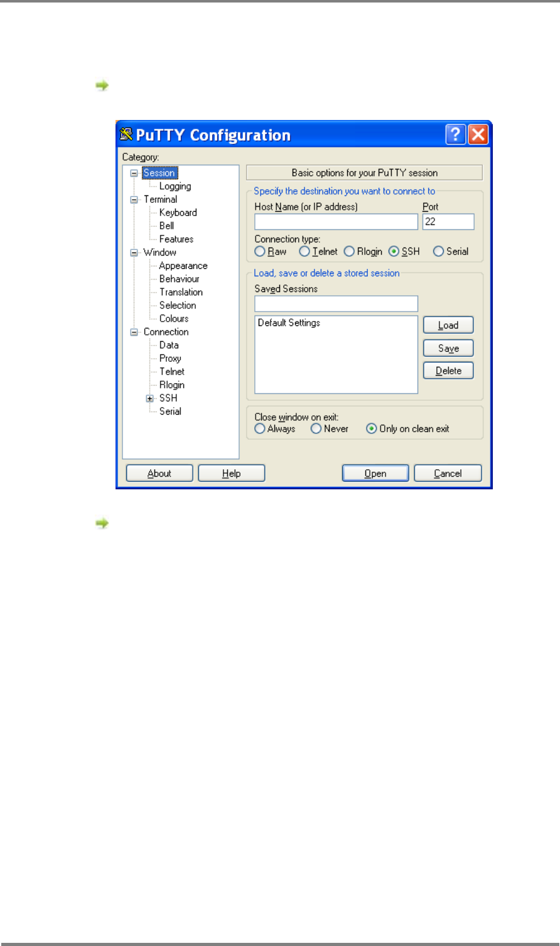This screenshot has height=946, width=560.
Task: Select the Session category
Action: click(x=159, y=173)
